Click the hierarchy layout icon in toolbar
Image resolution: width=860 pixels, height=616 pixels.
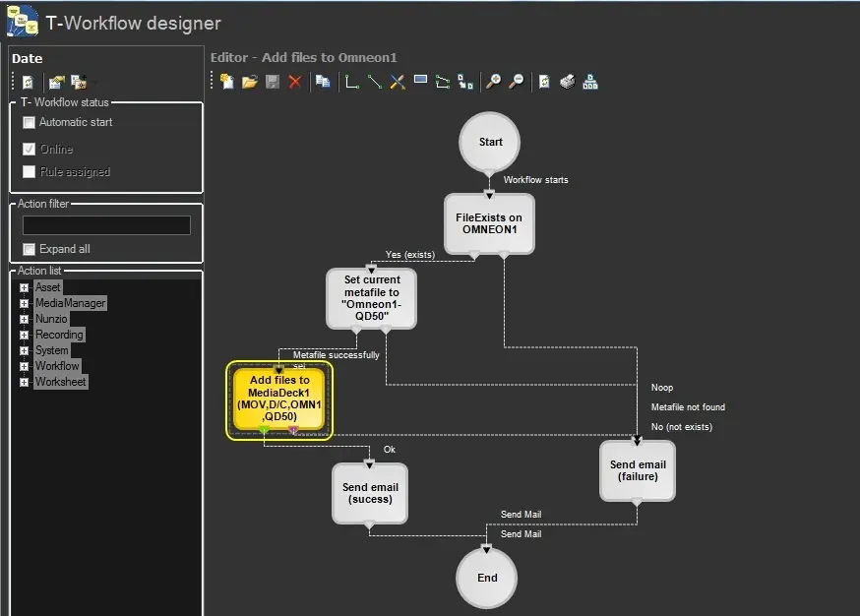590,82
